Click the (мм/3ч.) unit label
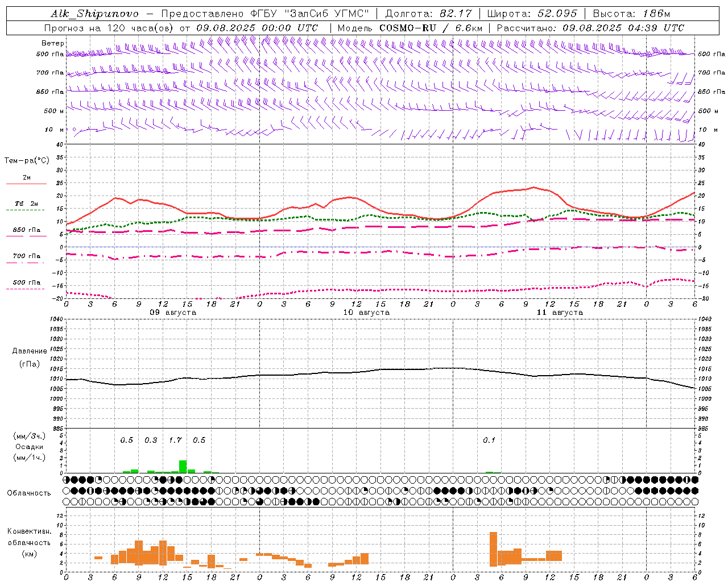This screenshot has height=582, width=728. 29,436
